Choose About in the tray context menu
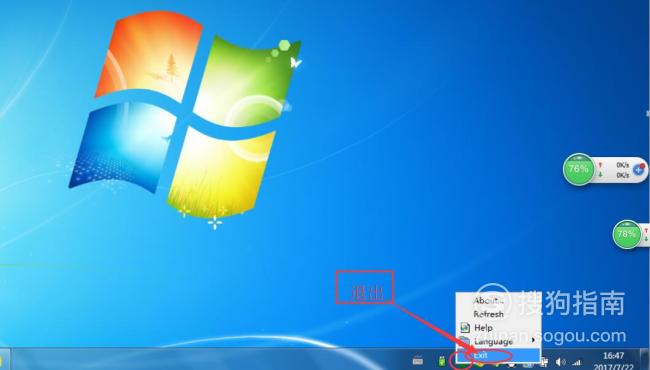650x370 pixels. click(498, 301)
